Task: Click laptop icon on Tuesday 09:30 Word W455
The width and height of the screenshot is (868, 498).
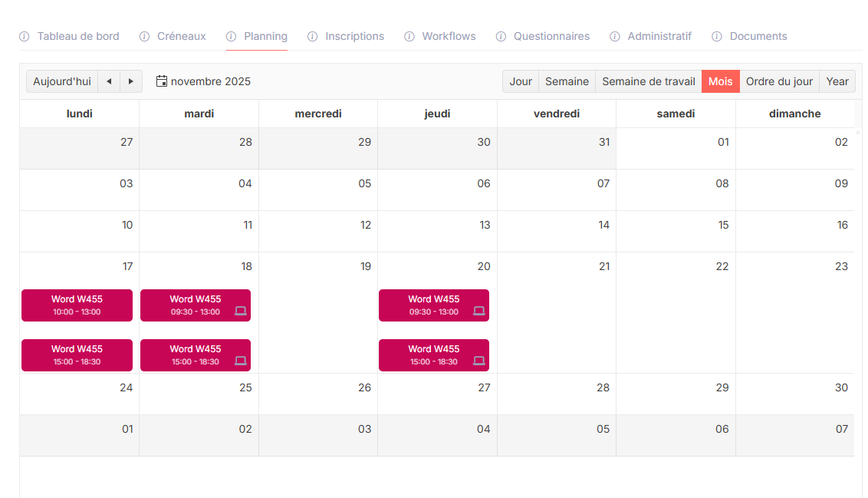Action: (241, 312)
